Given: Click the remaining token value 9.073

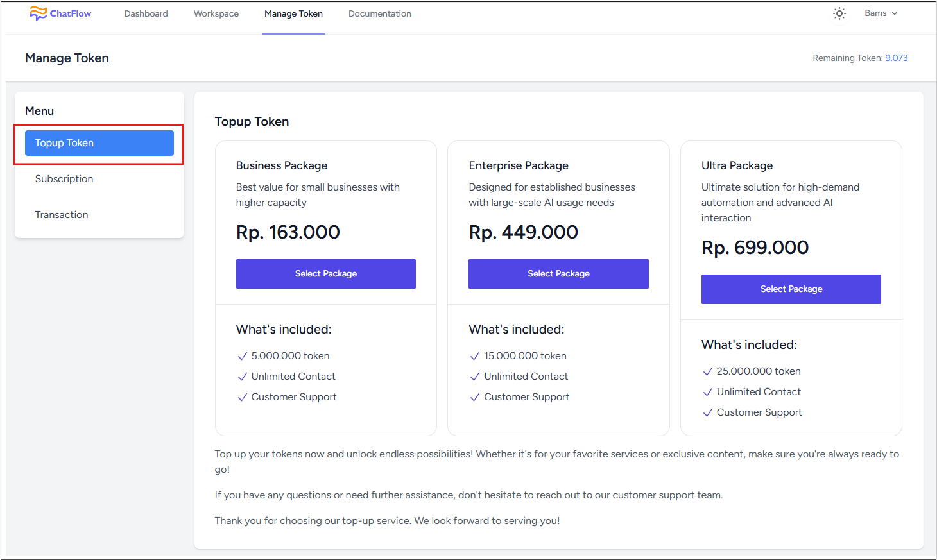Looking at the screenshot, I should point(897,58).
